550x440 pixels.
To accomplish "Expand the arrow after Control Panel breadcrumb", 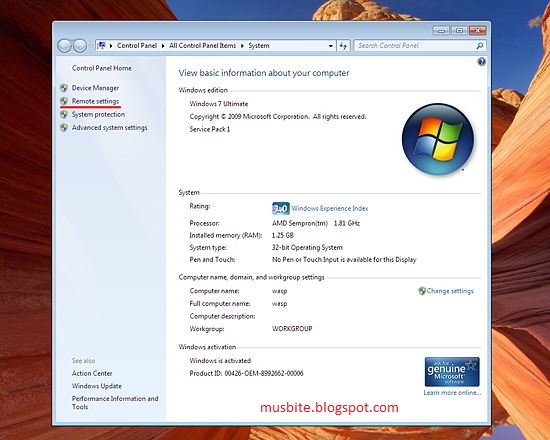I will coord(163,46).
